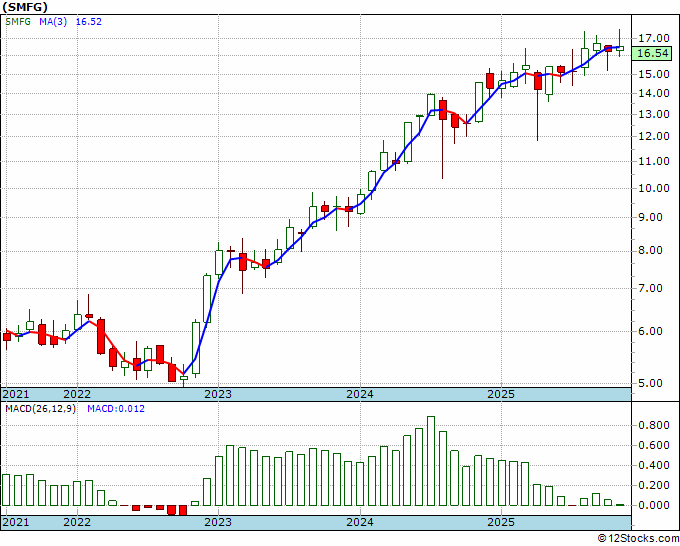Click 2022 on the MACD timeline

(x=77, y=522)
